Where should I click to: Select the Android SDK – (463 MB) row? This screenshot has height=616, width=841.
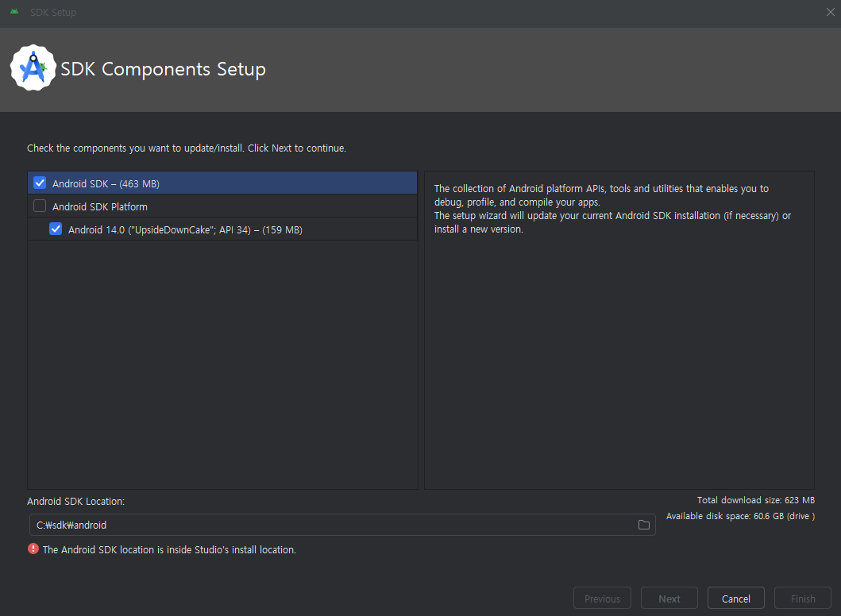[x=222, y=183]
